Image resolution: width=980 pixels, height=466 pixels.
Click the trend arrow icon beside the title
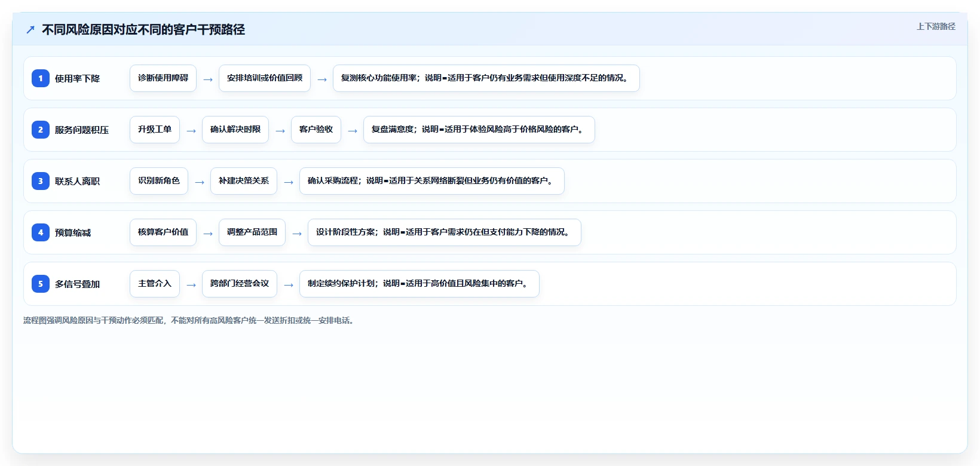click(x=30, y=29)
